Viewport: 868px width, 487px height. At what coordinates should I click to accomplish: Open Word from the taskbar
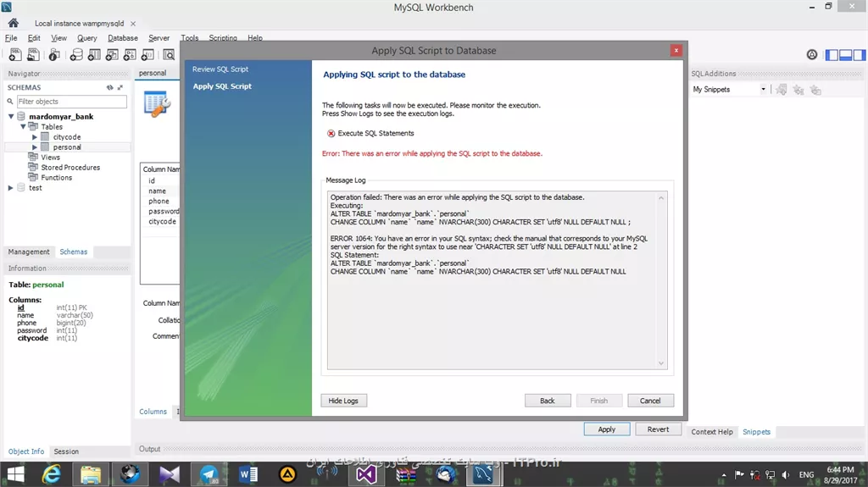[248, 474]
